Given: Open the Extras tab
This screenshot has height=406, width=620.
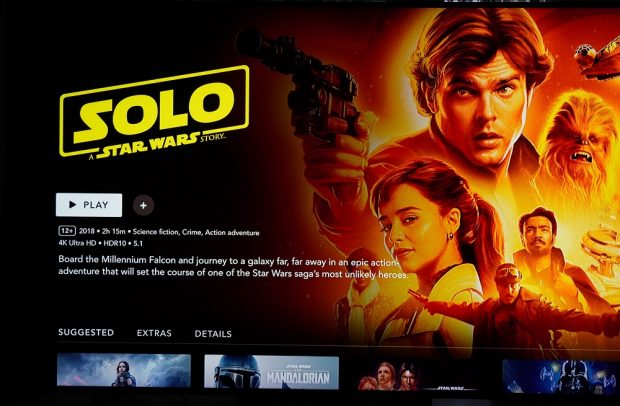Looking at the screenshot, I should pos(154,333).
